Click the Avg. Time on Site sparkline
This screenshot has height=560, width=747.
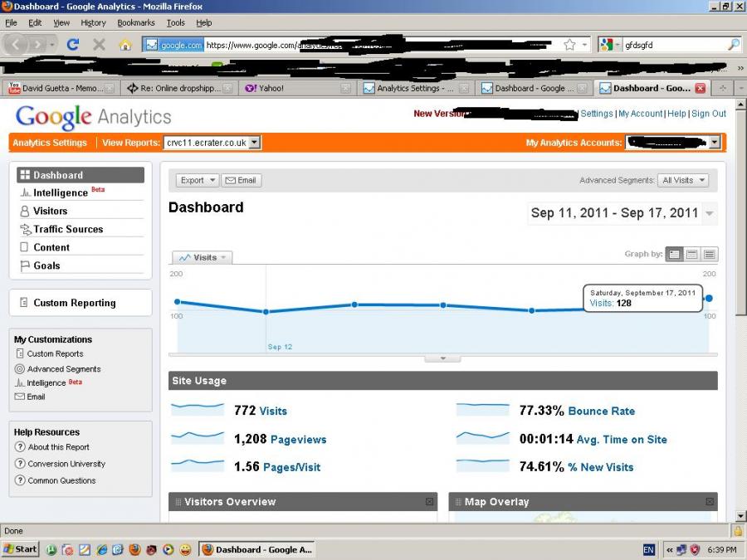482,437
